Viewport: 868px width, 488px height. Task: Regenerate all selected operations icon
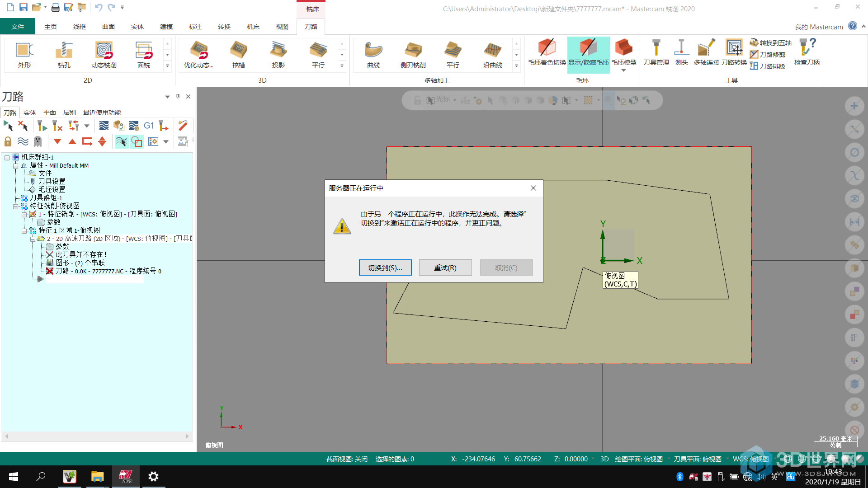point(42,126)
